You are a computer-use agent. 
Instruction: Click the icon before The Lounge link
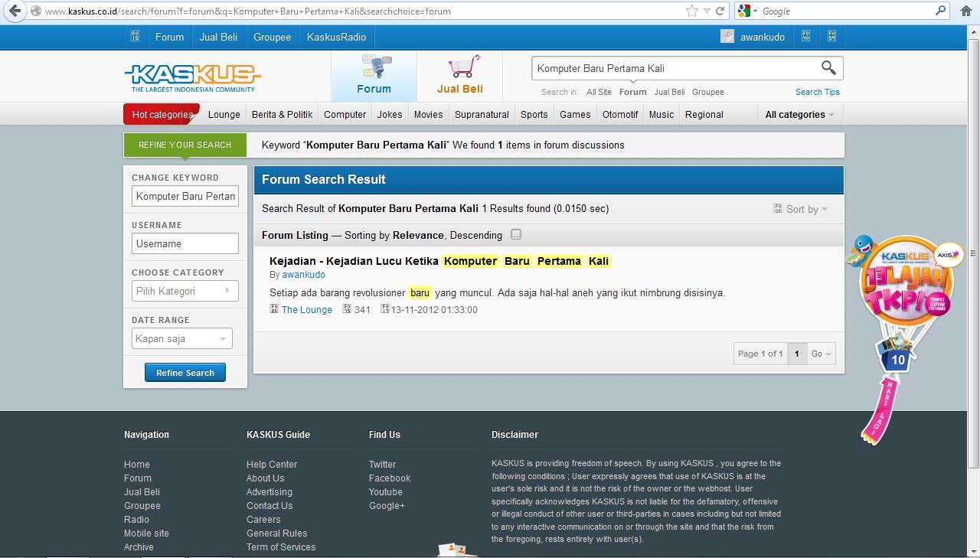point(274,309)
